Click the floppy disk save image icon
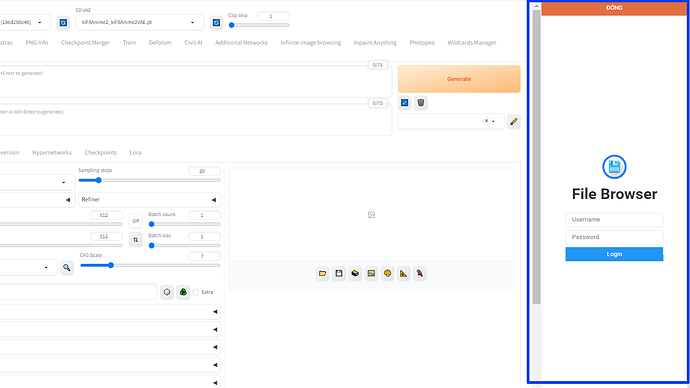Image resolution: width=690 pixels, height=388 pixels. [339, 274]
